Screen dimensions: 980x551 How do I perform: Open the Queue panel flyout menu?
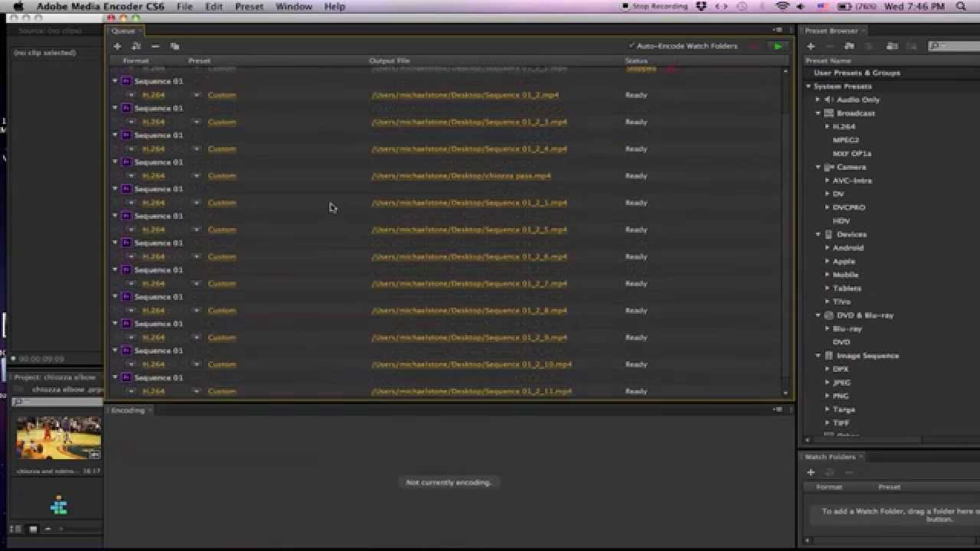coord(779,31)
